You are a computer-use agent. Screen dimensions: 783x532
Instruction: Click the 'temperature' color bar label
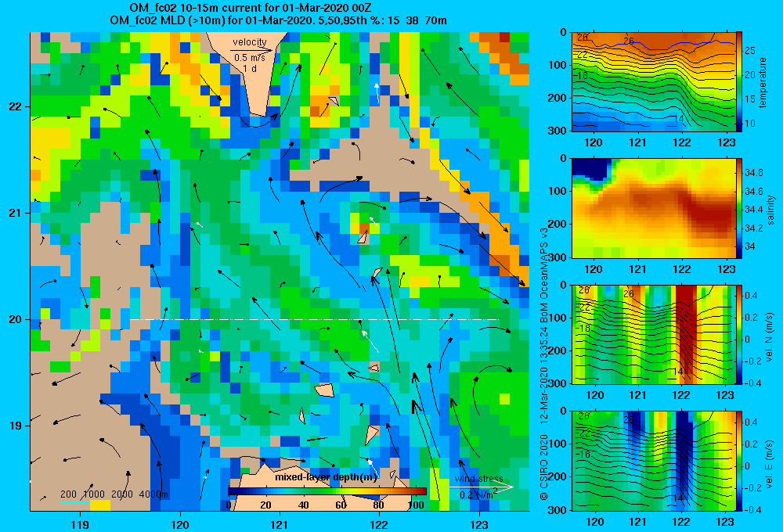click(763, 82)
